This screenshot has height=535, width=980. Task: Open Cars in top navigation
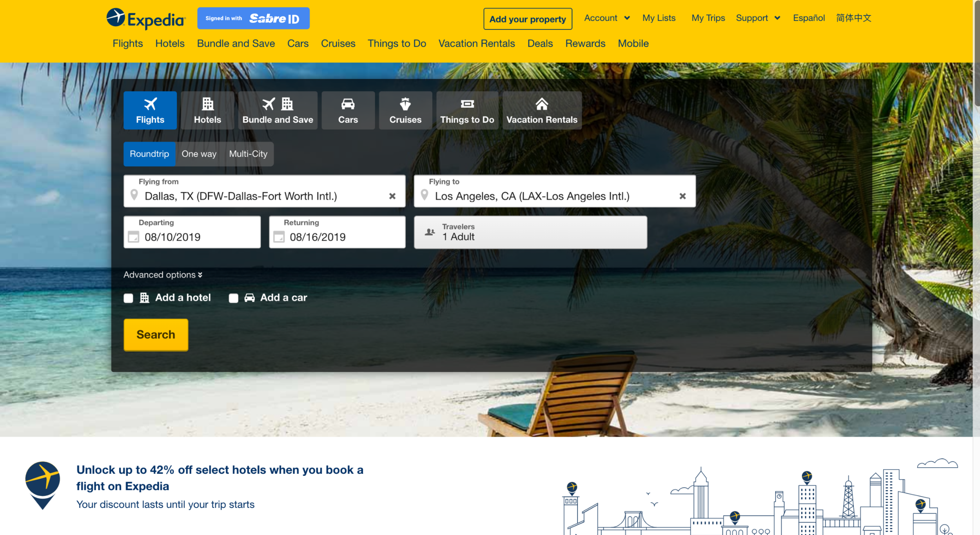click(298, 44)
